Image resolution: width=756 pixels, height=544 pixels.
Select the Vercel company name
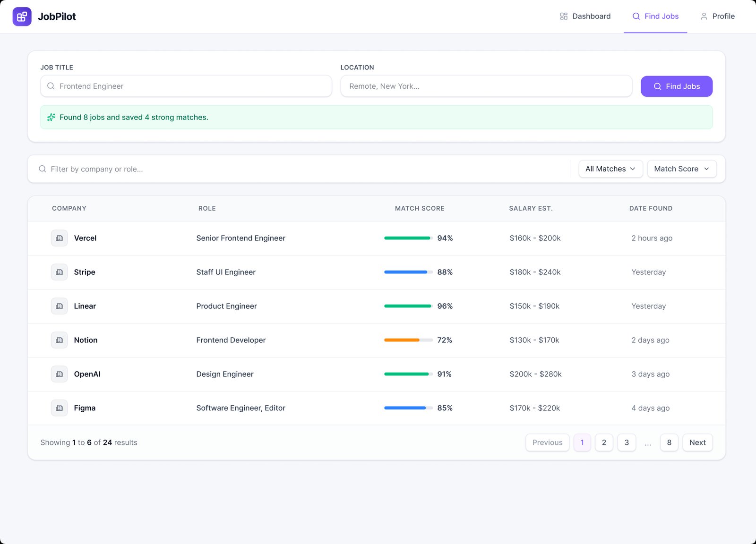[x=85, y=238]
